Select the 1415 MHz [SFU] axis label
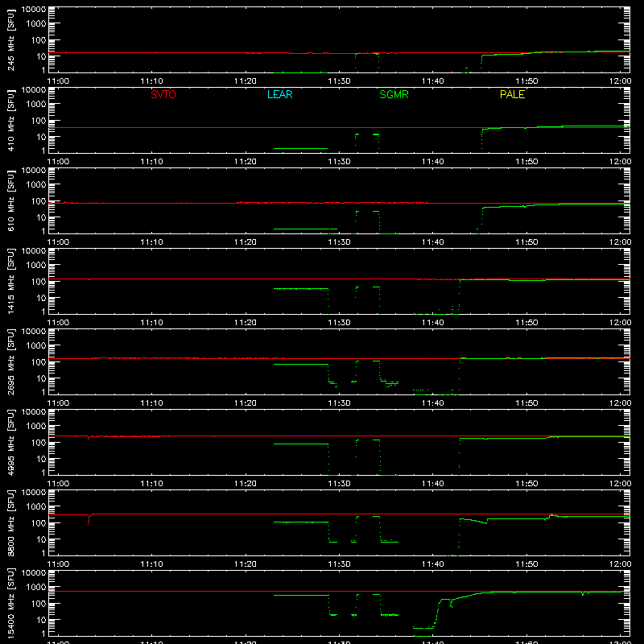 pyautogui.click(x=11, y=282)
